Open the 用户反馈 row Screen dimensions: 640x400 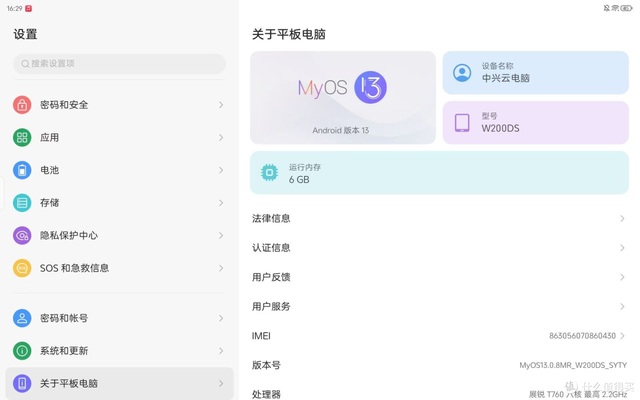(x=439, y=277)
